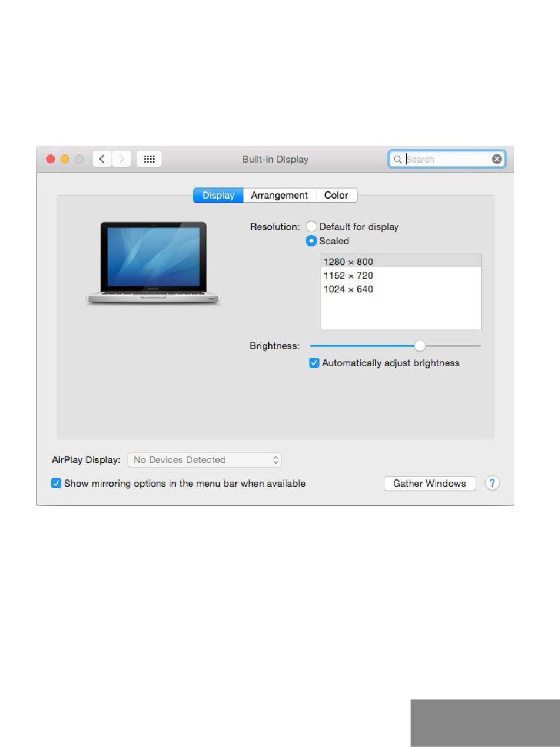Switch to the Arrangement tab

(279, 195)
